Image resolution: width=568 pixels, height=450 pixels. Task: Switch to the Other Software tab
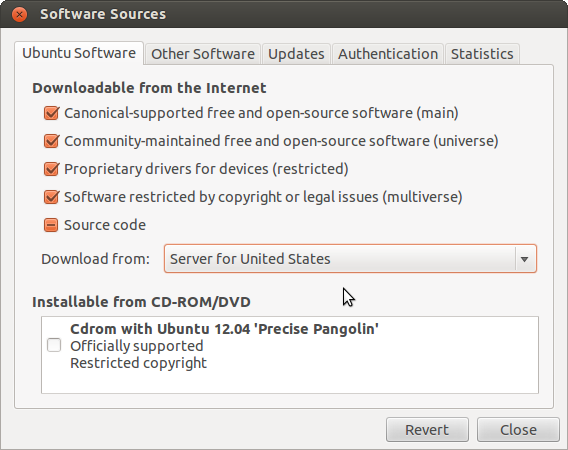[202, 54]
